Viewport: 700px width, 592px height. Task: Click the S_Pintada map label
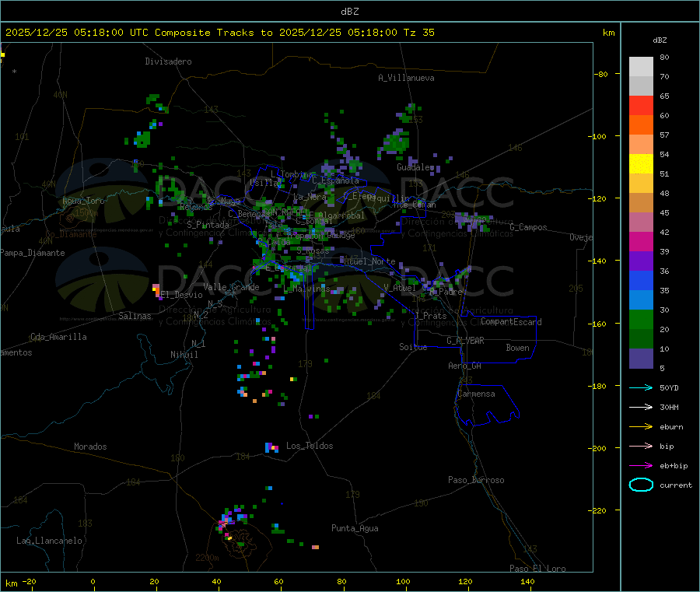pyautogui.click(x=208, y=225)
